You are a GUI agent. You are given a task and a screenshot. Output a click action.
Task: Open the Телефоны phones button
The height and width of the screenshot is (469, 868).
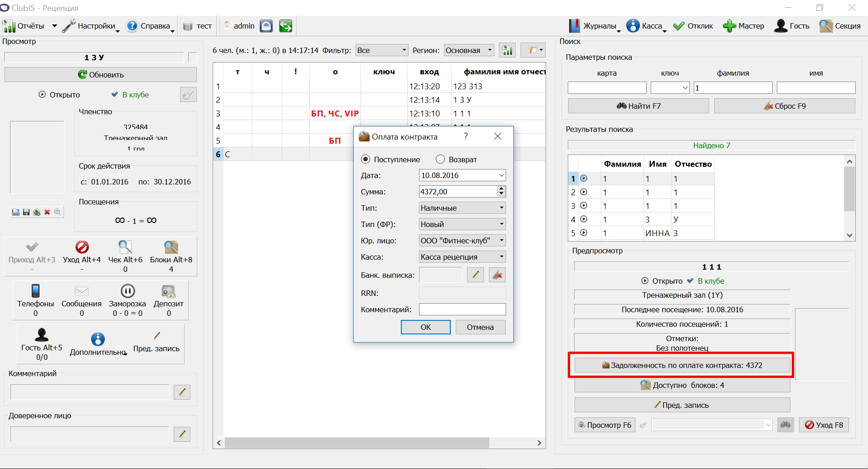point(35,300)
